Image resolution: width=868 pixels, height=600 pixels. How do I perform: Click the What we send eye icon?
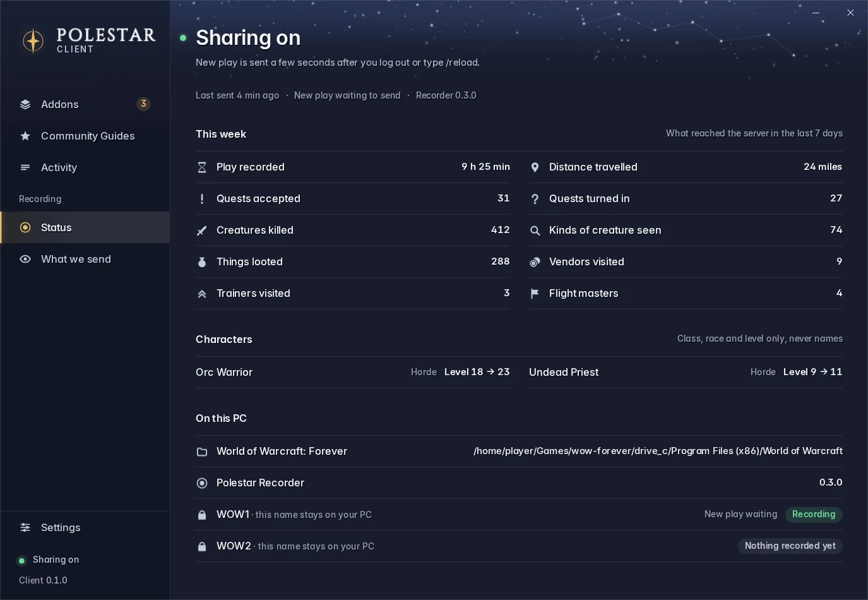pyautogui.click(x=25, y=259)
